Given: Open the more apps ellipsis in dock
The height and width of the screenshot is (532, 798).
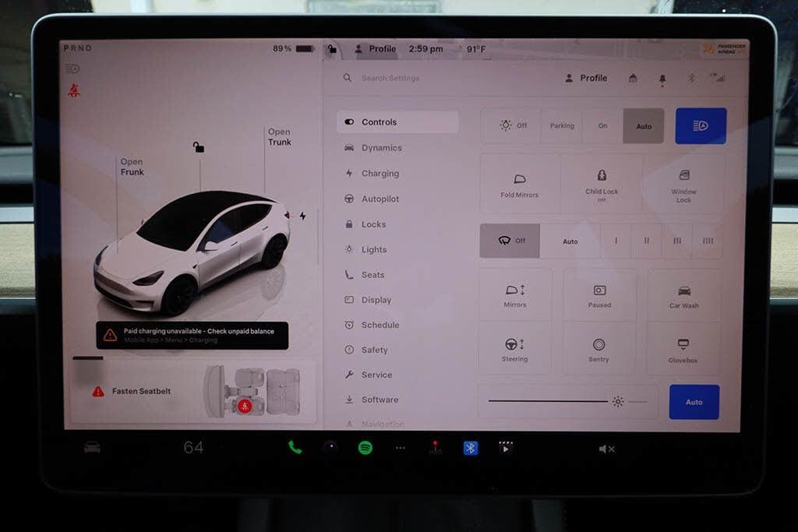Looking at the screenshot, I should (401, 448).
